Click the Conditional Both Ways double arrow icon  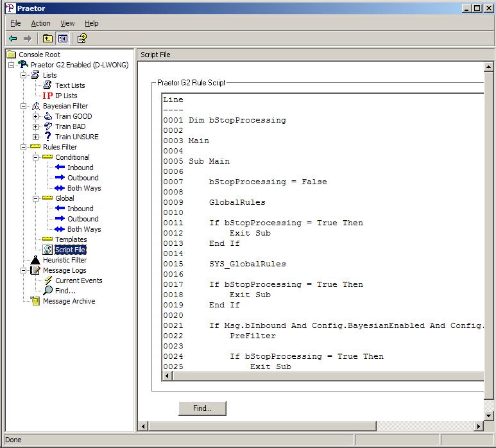(60, 188)
